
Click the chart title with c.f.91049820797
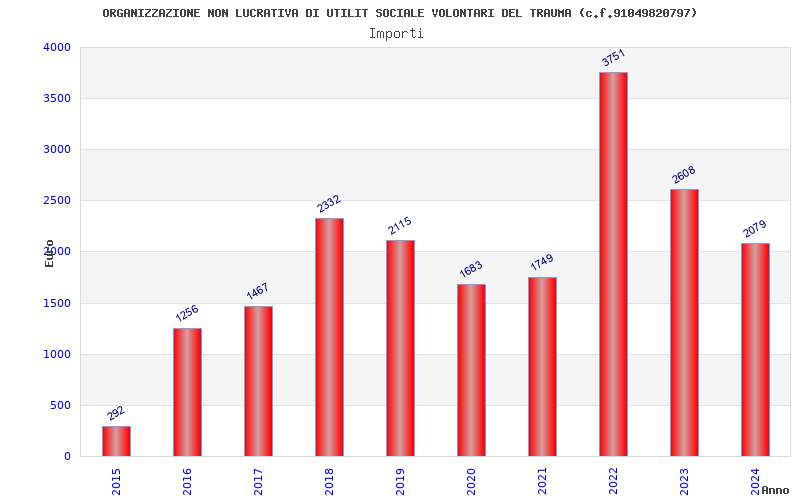(x=399, y=13)
